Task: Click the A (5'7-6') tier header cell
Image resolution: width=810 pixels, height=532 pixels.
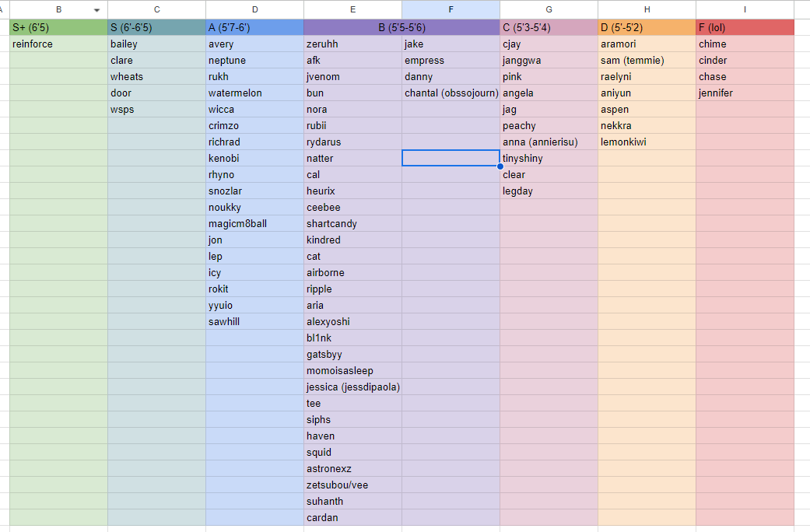Action: click(x=254, y=27)
